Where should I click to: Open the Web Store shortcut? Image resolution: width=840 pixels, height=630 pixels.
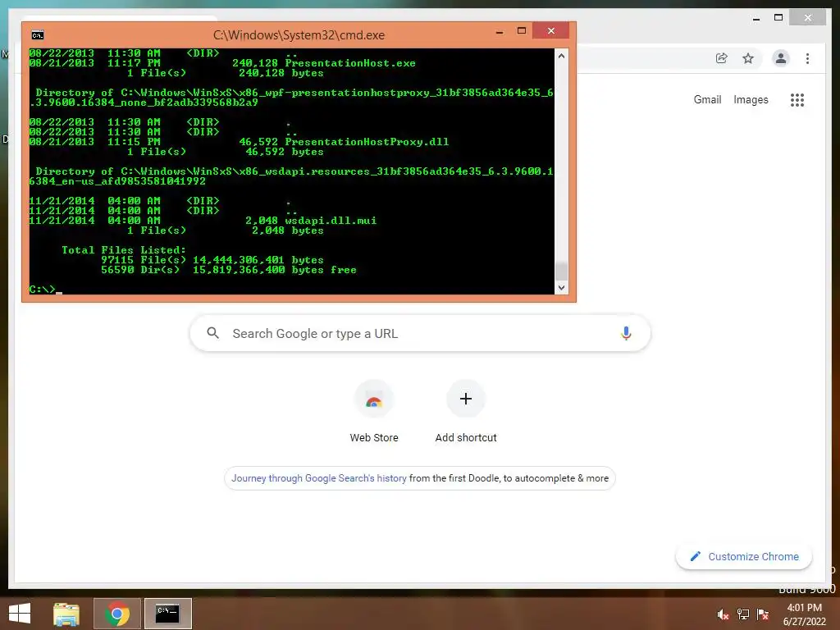pos(374,412)
